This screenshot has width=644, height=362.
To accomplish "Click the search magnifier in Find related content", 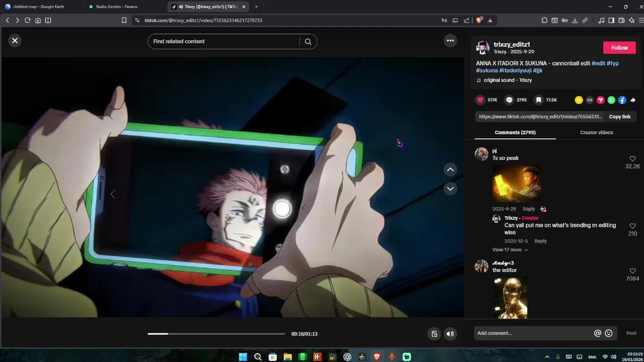I will pyautogui.click(x=308, y=42).
